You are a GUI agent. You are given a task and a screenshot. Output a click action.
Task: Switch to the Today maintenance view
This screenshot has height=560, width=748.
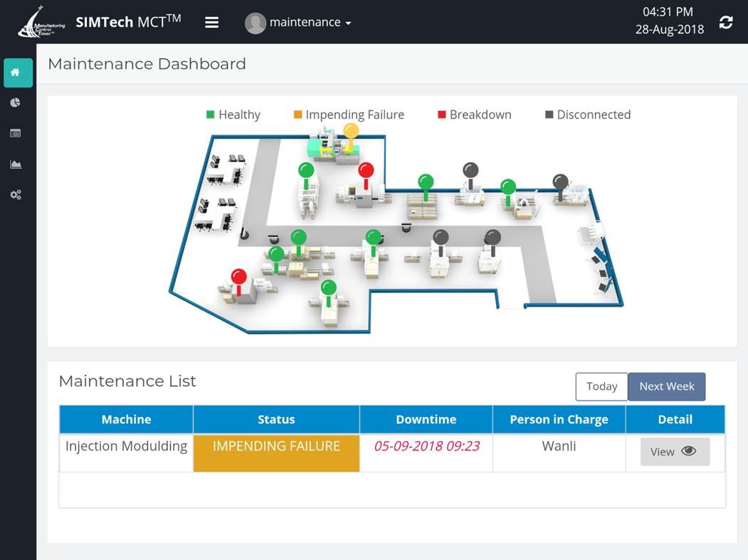601,386
